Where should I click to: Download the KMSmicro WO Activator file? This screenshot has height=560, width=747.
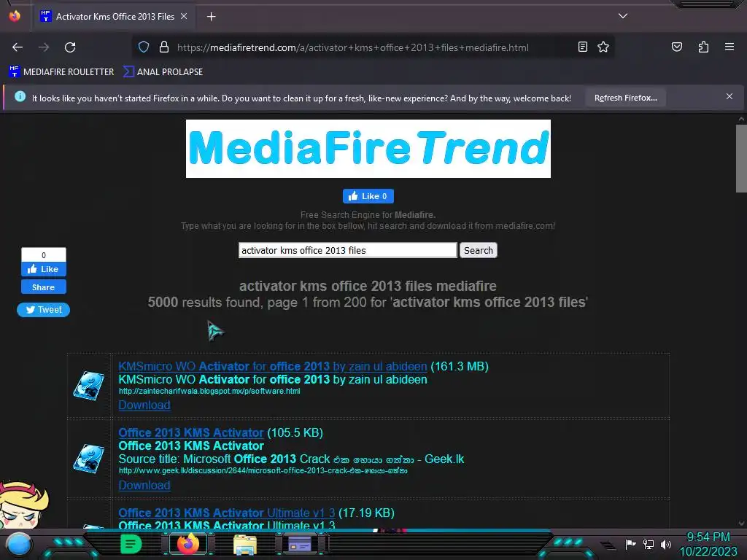tap(144, 405)
